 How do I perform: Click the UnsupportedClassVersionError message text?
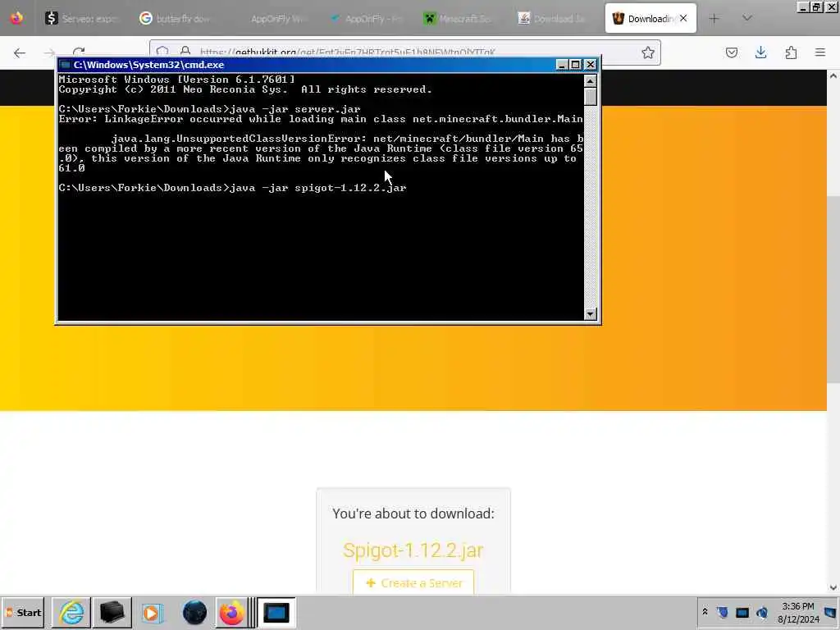click(x=321, y=153)
